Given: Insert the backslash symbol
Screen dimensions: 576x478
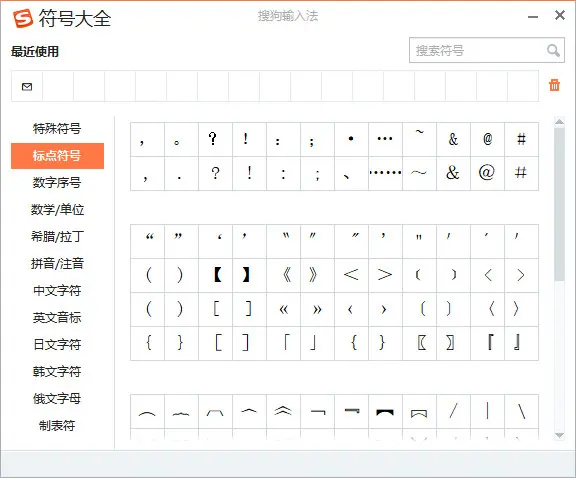Looking at the screenshot, I should point(521,411).
